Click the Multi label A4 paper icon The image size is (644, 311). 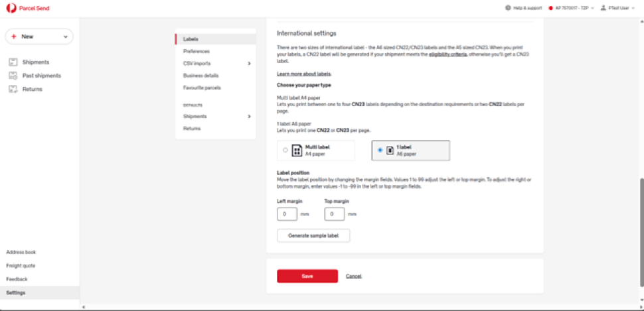click(x=297, y=151)
